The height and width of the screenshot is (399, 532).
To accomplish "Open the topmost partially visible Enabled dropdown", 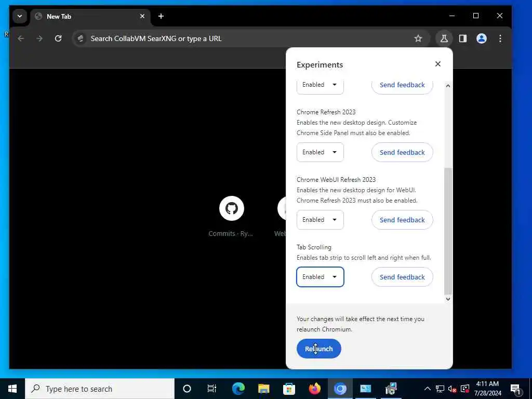I will (320, 87).
